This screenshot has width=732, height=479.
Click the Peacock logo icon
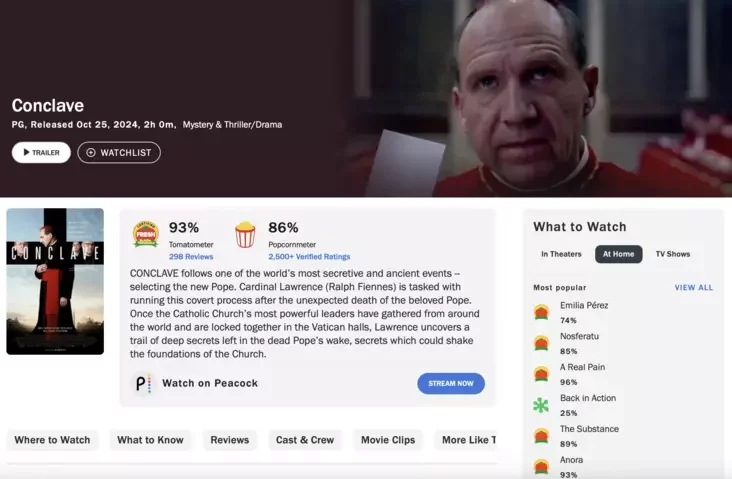(x=143, y=384)
